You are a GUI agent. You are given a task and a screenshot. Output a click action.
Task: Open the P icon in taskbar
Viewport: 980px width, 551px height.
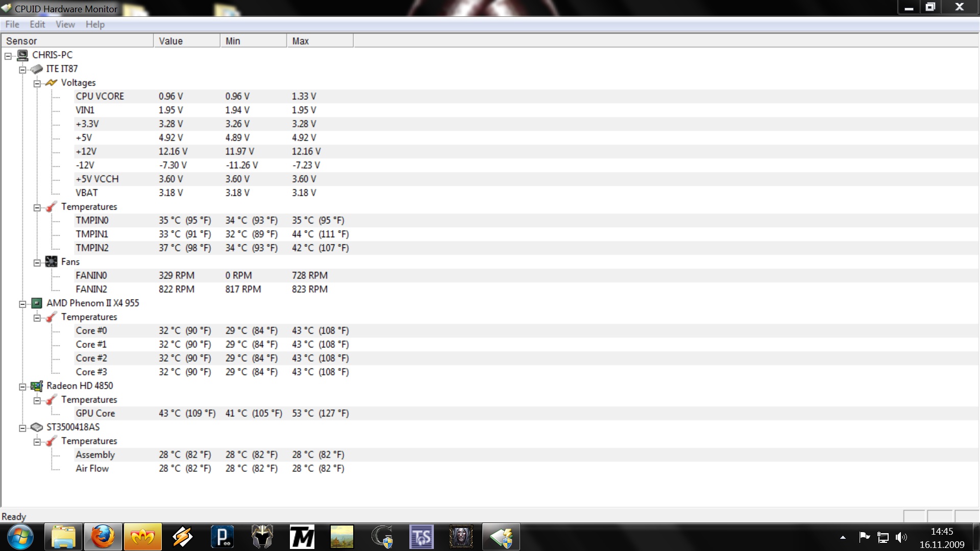223,537
